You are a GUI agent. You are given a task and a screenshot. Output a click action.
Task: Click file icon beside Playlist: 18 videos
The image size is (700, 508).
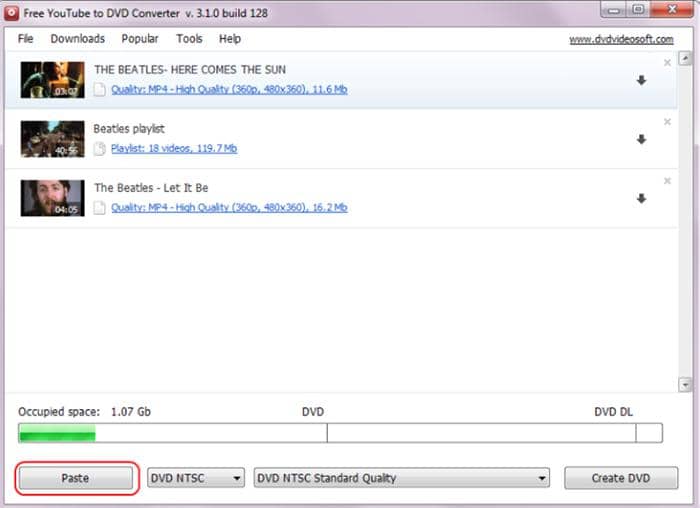100,148
